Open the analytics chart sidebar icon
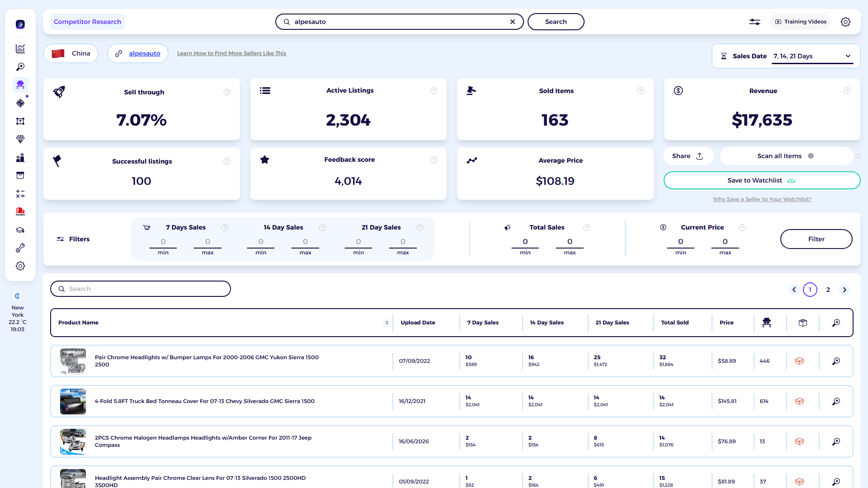 coord(20,49)
